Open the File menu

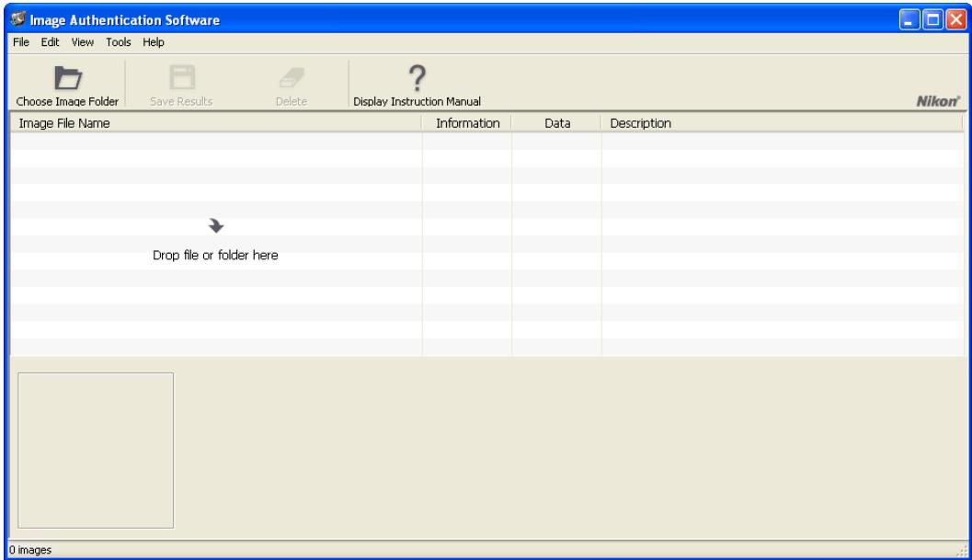(21, 42)
